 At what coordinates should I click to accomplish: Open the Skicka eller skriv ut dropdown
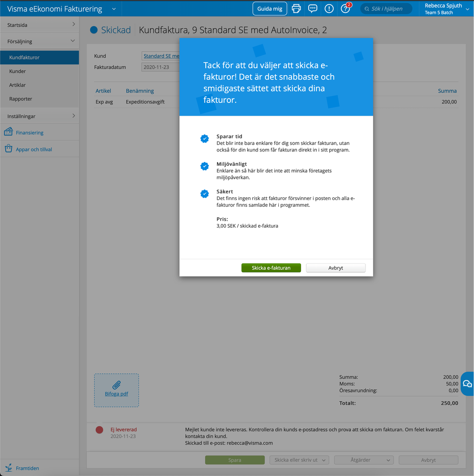pos(299,460)
